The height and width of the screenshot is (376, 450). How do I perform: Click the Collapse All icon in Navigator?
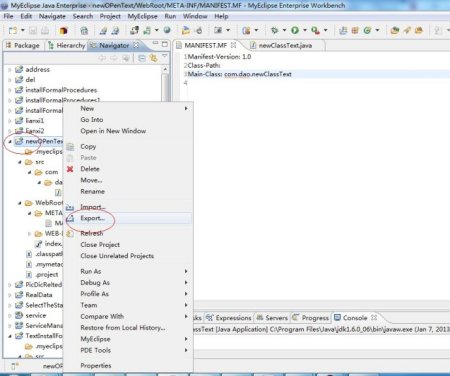pyautogui.click(x=142, y=58)
